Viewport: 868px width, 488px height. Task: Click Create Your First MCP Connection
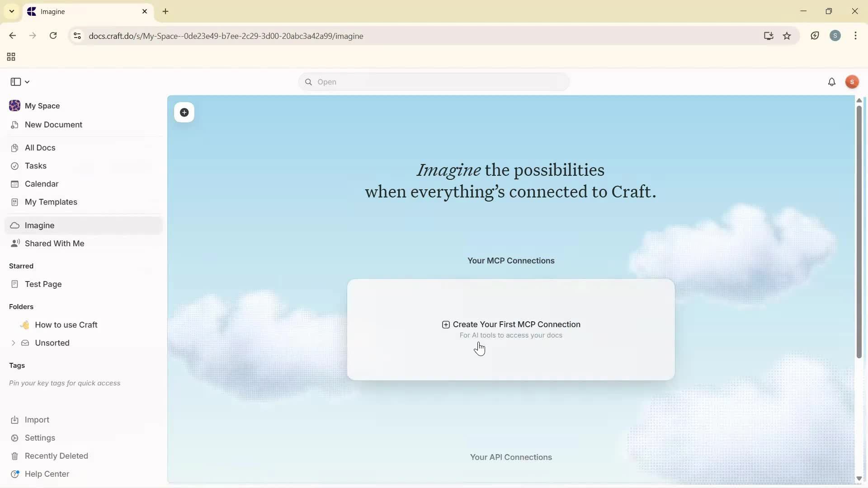(x=510, y=324)
